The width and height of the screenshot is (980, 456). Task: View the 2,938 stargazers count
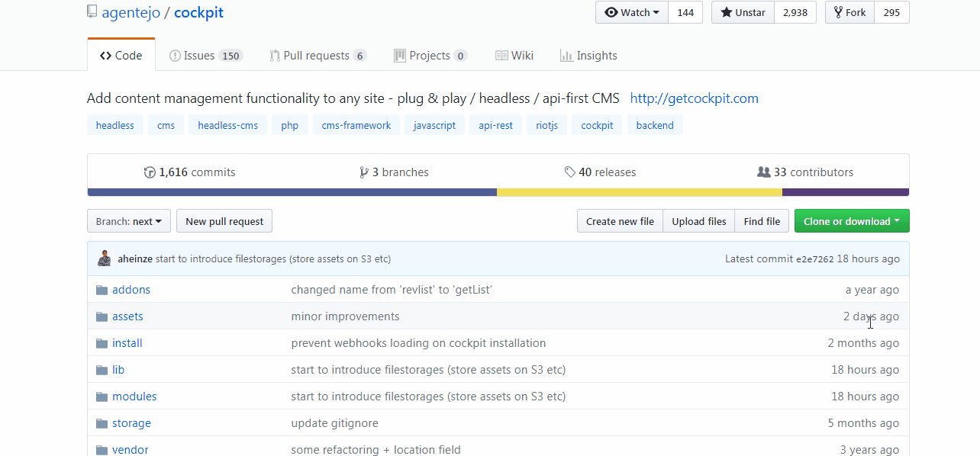[795, 12]
